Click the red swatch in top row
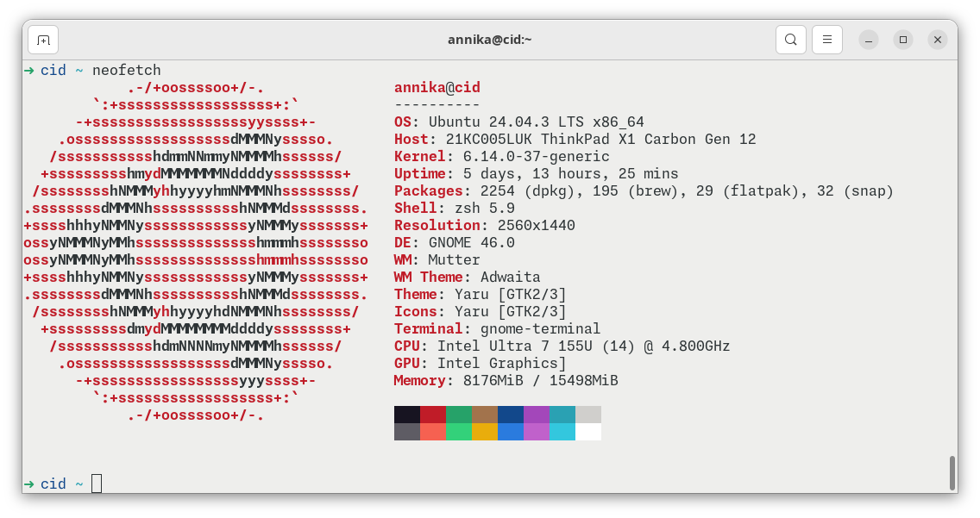 click(433, 415)
